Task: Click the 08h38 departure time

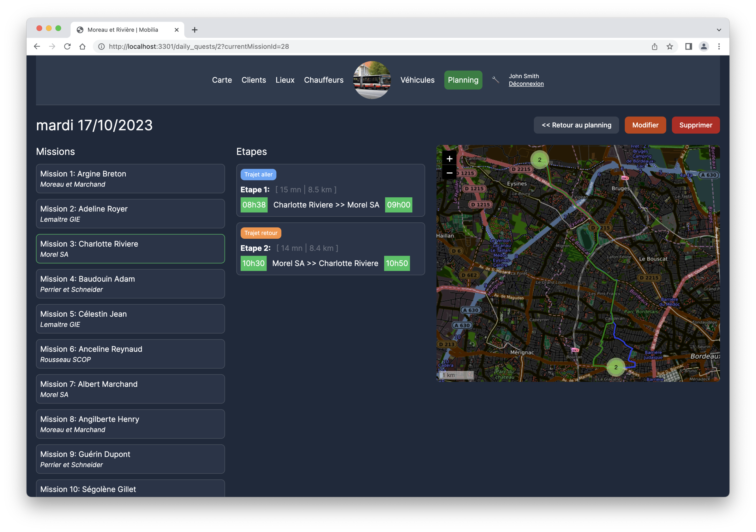Action: tap(254, 205)
